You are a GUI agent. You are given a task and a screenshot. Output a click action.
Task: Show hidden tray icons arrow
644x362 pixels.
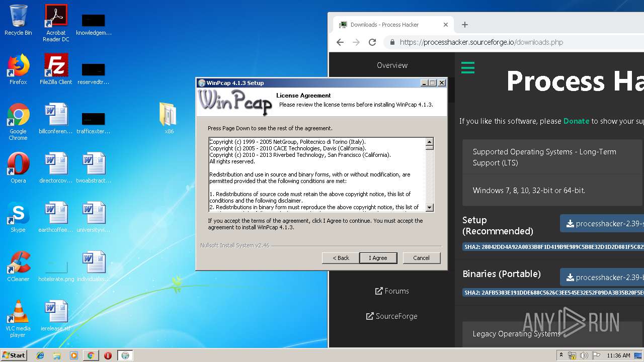coord(561,355)
